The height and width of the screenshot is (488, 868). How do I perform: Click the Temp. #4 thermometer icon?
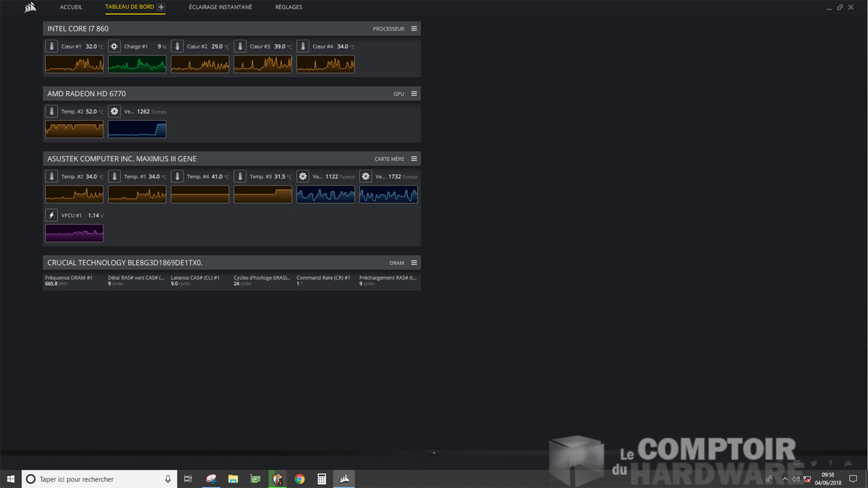click(177, 177)
